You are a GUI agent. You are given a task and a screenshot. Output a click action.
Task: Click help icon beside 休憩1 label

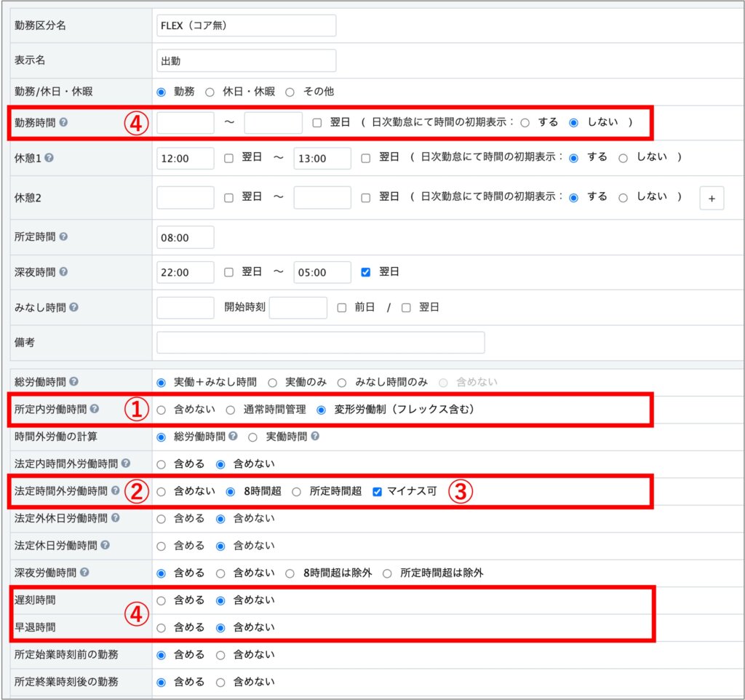49,158
